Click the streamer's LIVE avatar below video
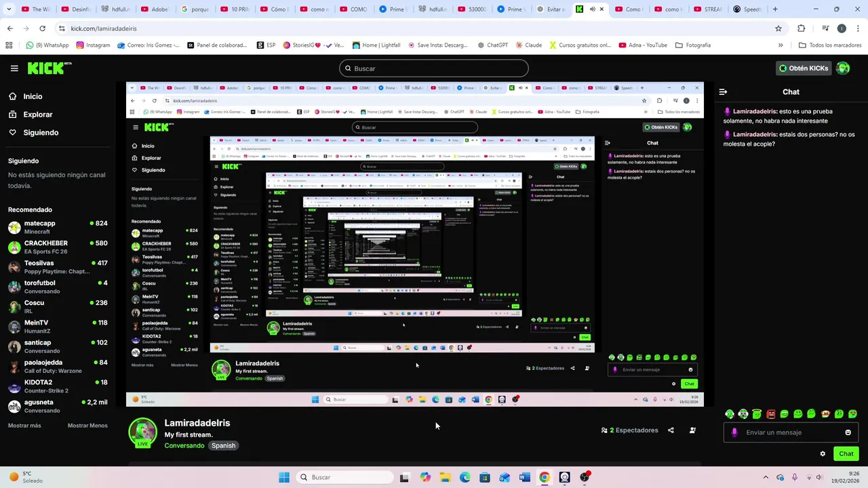 pyautogui.click(x=142, y=432)
